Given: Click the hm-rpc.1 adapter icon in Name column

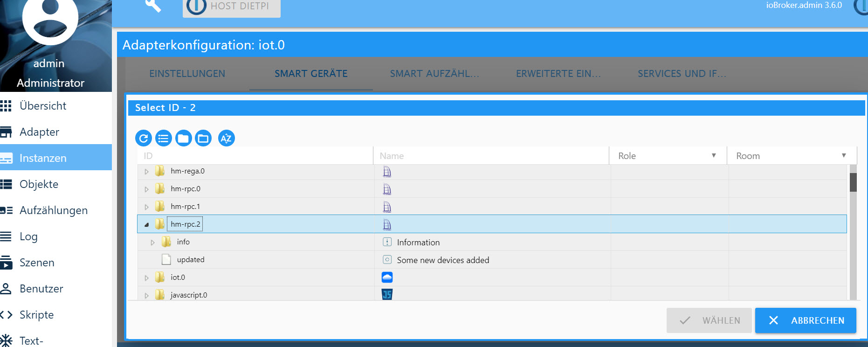Looking at the screenshot, I should click(x=387, y=207).
